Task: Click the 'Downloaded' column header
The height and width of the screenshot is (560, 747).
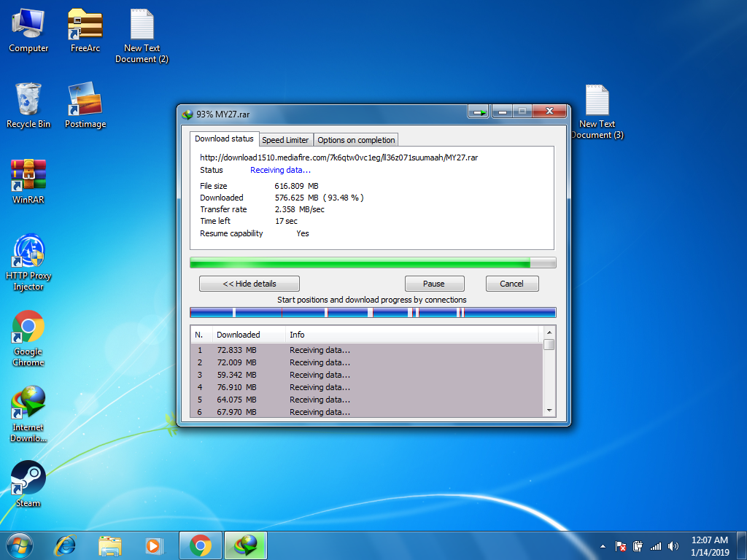Action: pos(248,335)
